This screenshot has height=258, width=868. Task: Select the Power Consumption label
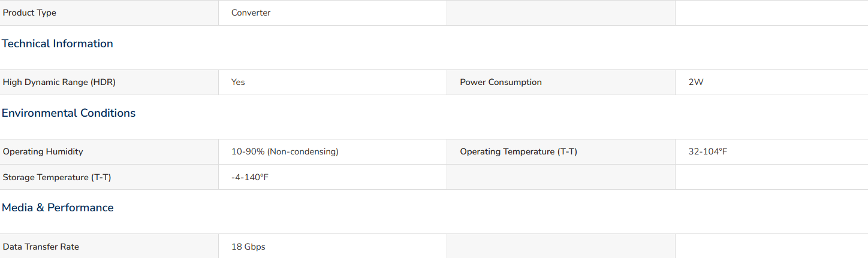click(501, 82)
